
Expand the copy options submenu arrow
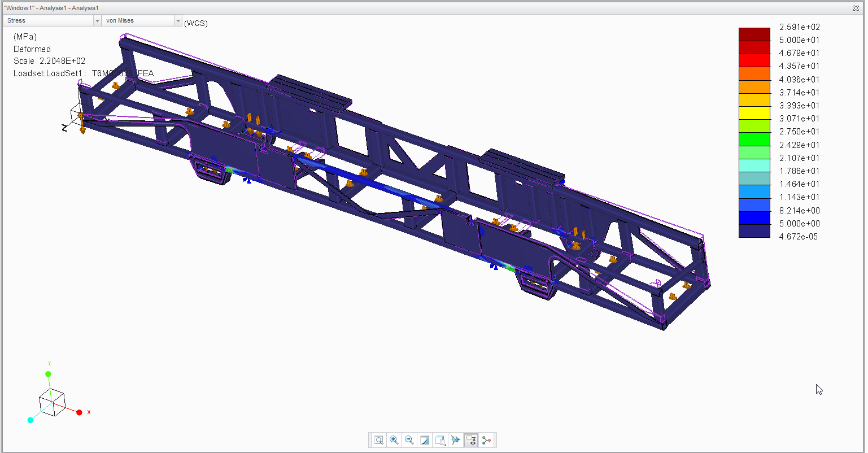pyautogui.click(x=445, y=445)
